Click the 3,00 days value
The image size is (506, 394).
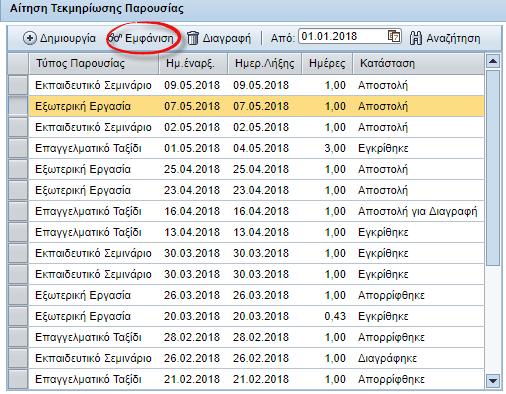pyautogui.click(x=335, y=148)
